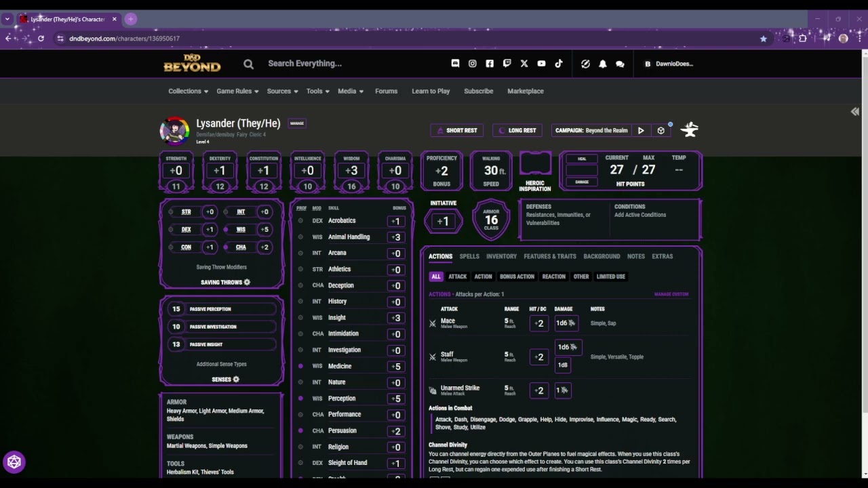Open the Subscribe link
Screen dimensions: 868x488
tap(479, 91)
